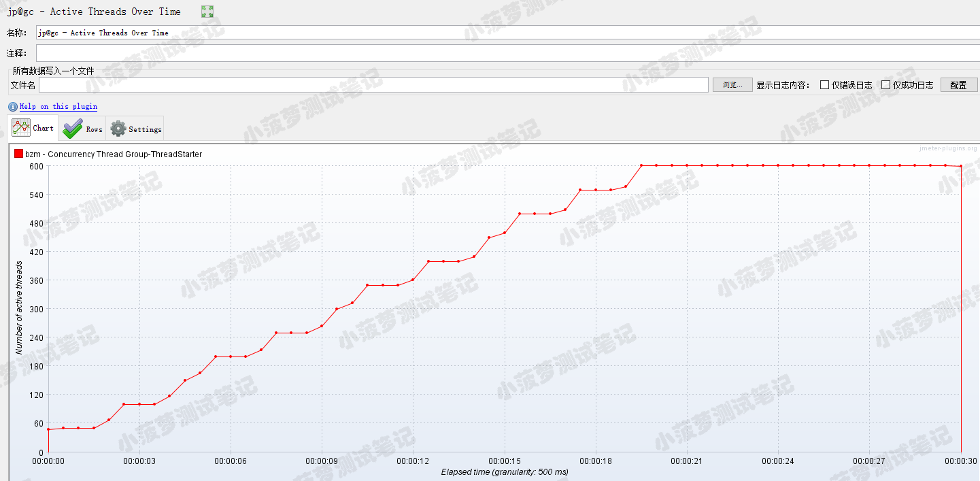This screenshot has width=980, height=481.
Task: Click the Chart tab graph icon
Action: pyautogui.click(x=21, y=128)
